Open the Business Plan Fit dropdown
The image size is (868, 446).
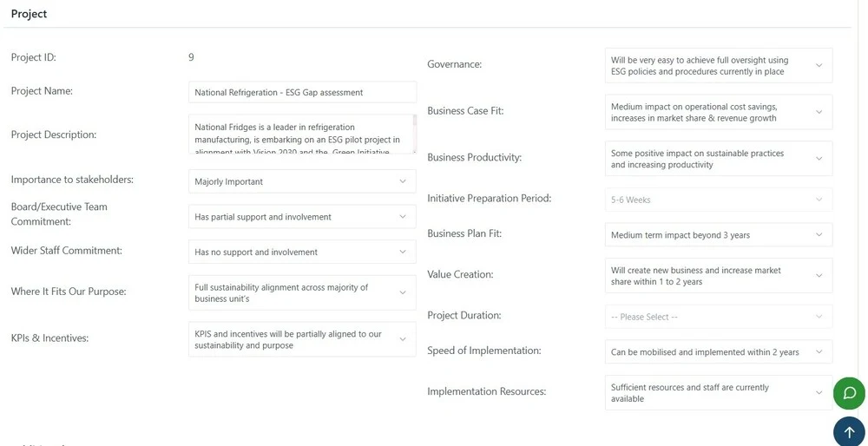coord(718,235)
